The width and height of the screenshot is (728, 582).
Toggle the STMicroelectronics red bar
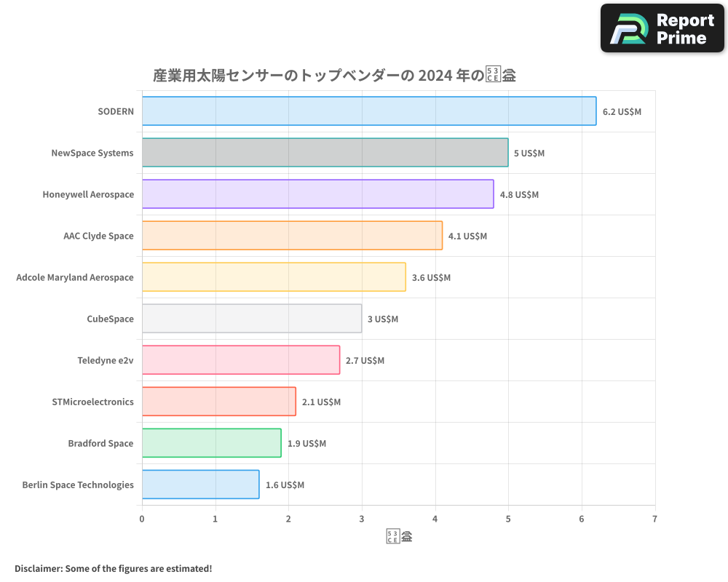coord(218,402)
